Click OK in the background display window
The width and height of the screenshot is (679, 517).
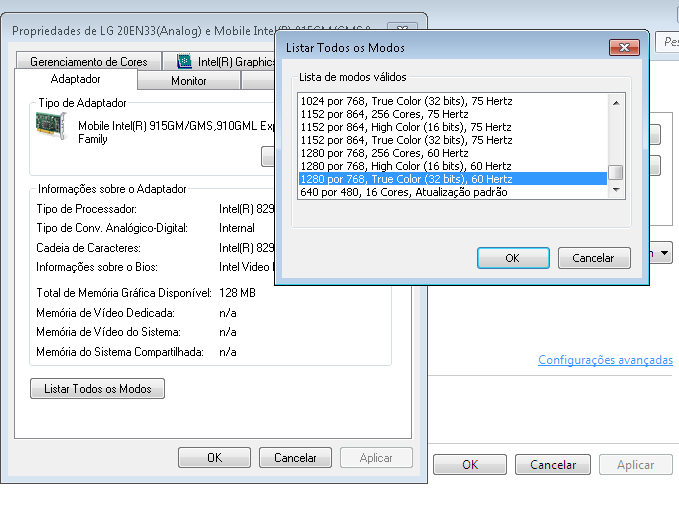pyautogui.click(x=470, y=465)
